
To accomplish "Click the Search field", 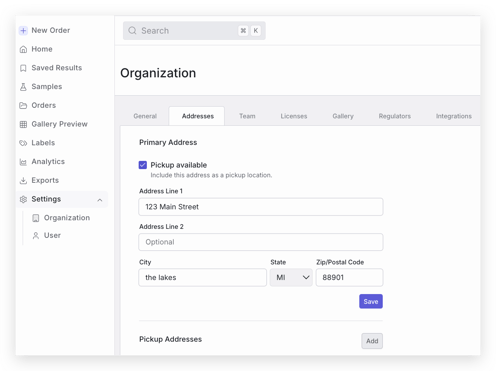I will (x=194, y=31).
